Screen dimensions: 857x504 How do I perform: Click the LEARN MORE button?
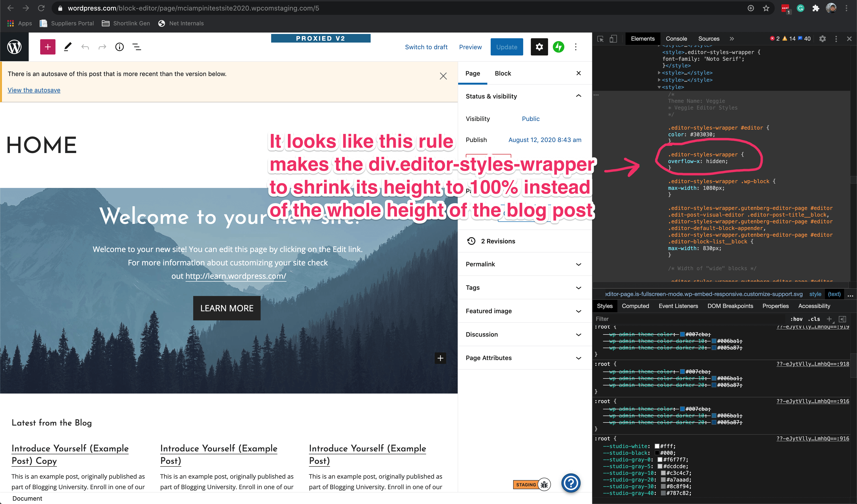[227, 308]
